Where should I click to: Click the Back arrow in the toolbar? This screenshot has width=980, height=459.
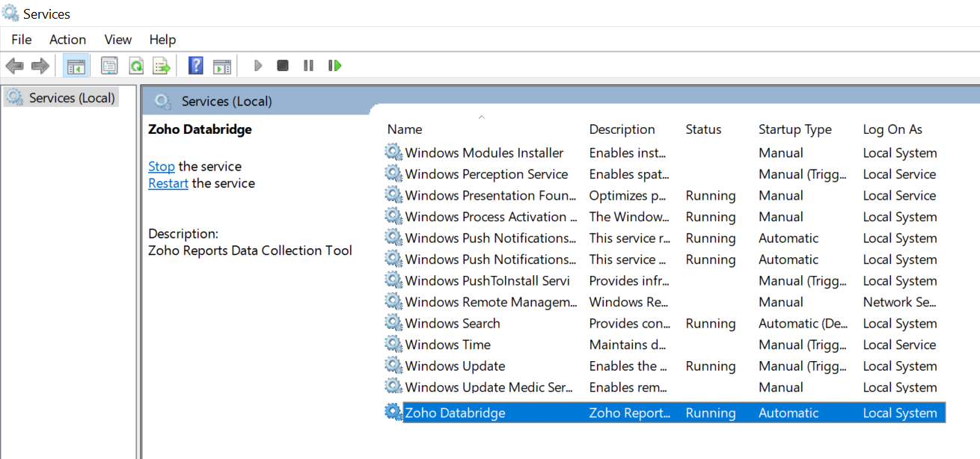click(x=14, y=66)
